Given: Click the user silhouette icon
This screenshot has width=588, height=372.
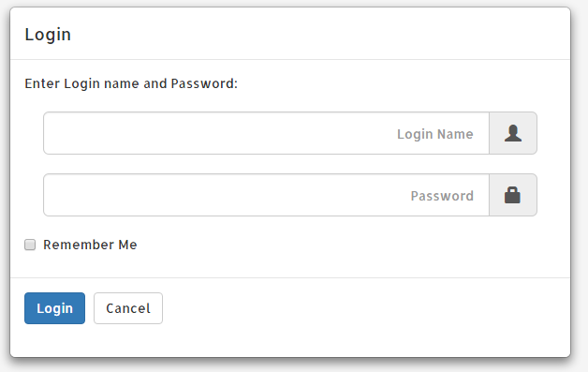Looking at the screenshot, I should click(513, 133).
